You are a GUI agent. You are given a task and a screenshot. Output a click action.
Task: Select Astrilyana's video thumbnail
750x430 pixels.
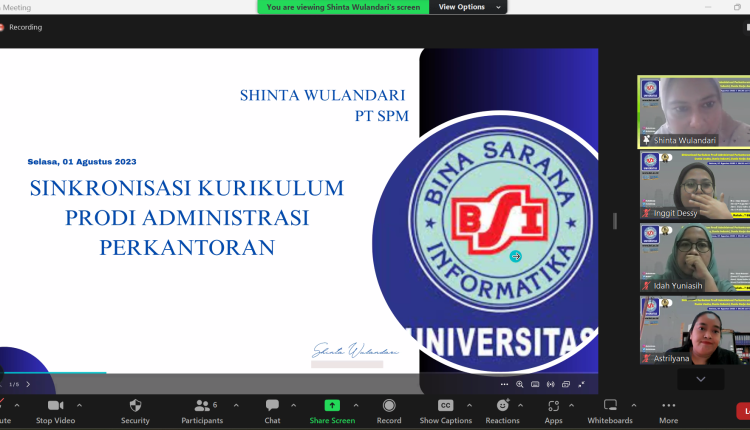[695, 331]
